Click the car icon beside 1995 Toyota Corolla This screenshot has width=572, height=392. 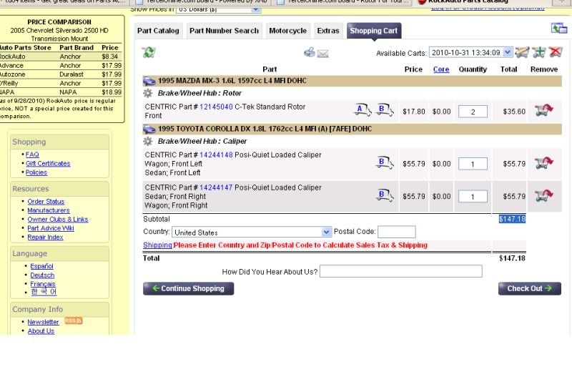pyautogui.click(x=149, y=129)
